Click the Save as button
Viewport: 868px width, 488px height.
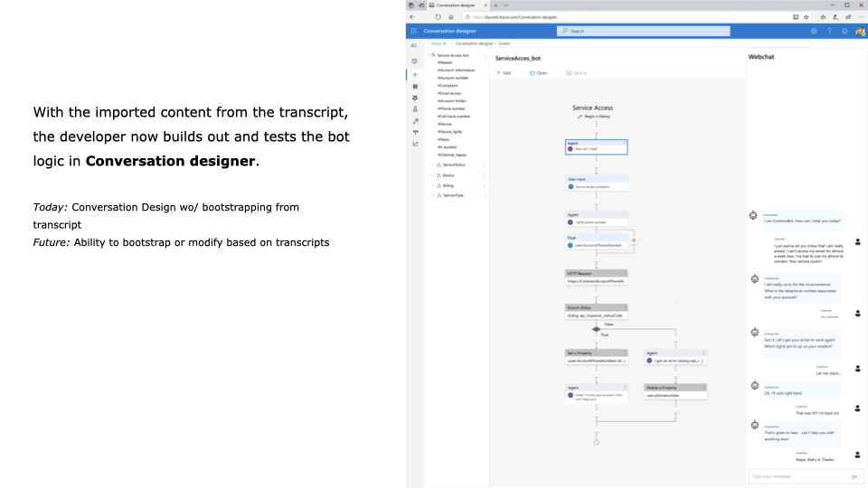(x=577, y=73)
